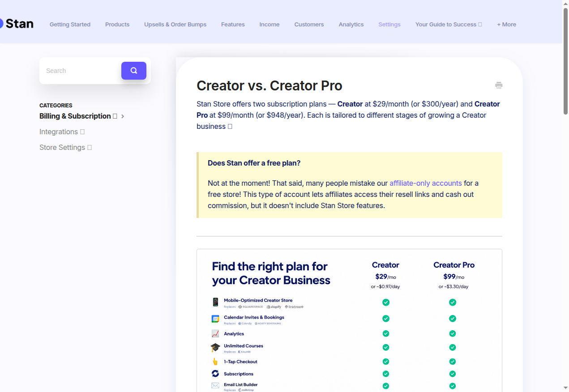Print this article using the printer icon

499,85
